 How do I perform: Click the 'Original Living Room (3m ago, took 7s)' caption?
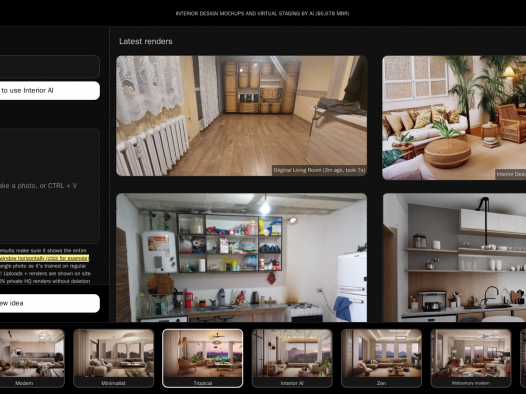pos(319,170)
